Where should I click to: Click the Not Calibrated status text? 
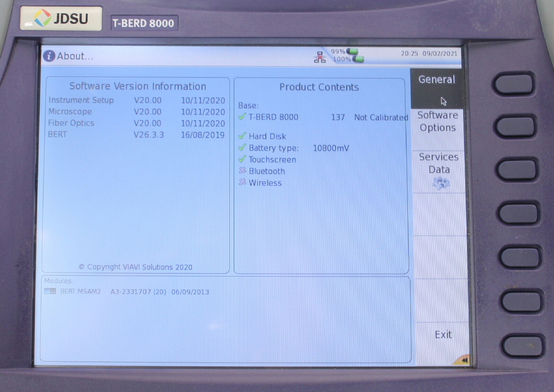381,118
